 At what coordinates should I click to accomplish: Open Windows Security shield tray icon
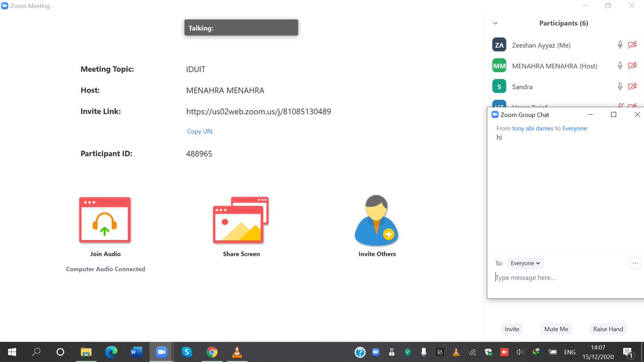click(x=488, y=352)
